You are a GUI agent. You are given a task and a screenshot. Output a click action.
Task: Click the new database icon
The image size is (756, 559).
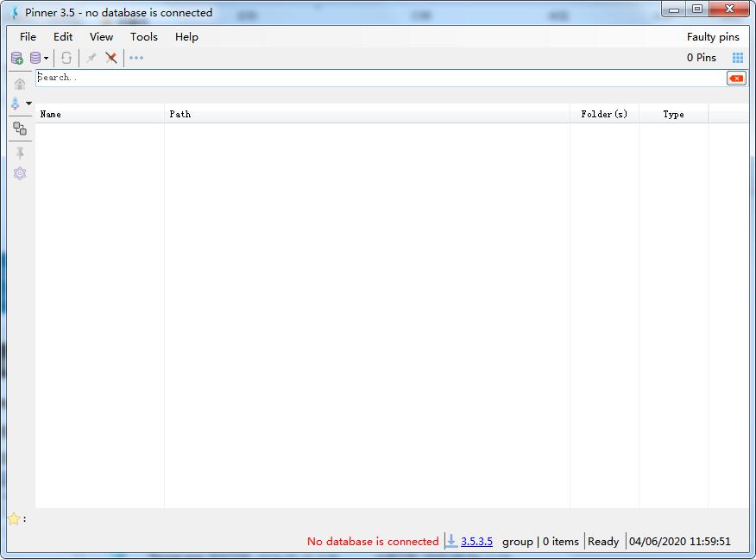click(x=17, y=59)
